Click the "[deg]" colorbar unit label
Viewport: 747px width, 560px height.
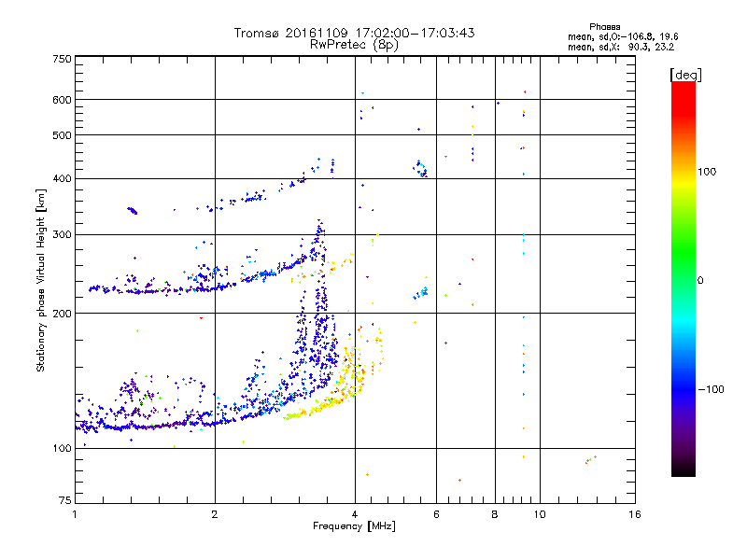click(x=685, y=75)
